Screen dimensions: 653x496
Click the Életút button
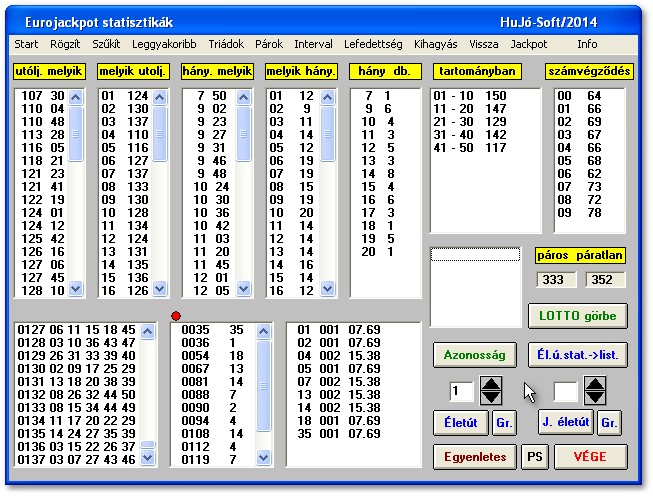pyautogui.click(x=461, y=423)
